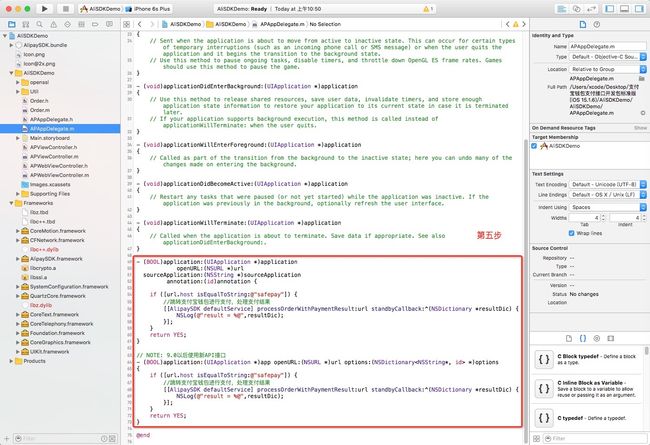Click No Selection in jump bar

[x=325, y=24]
